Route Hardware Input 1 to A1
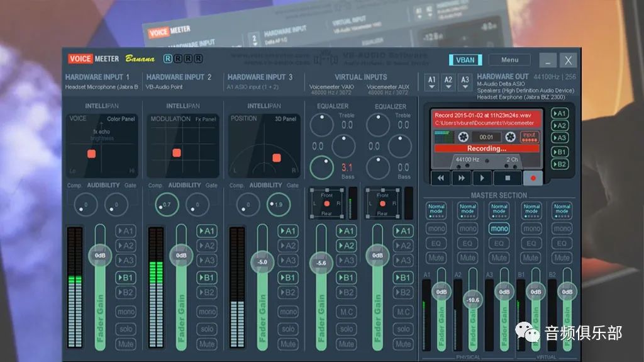644x362 pixels. pyautogui.click(x=126, y=231)
